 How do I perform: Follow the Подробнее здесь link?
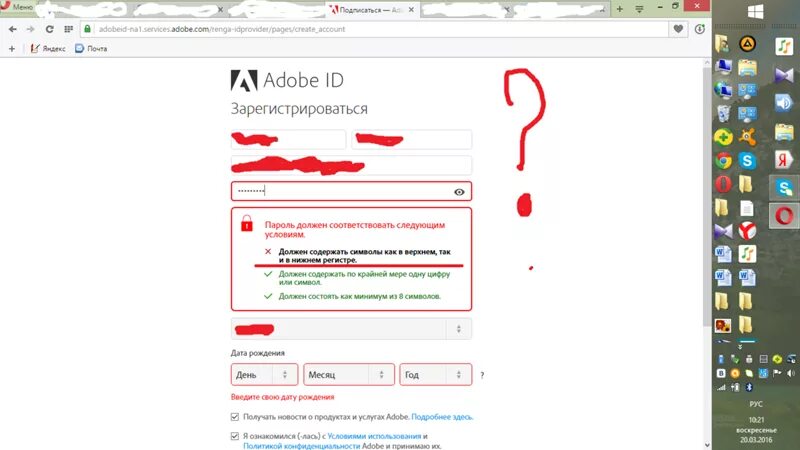pos(442,417)
